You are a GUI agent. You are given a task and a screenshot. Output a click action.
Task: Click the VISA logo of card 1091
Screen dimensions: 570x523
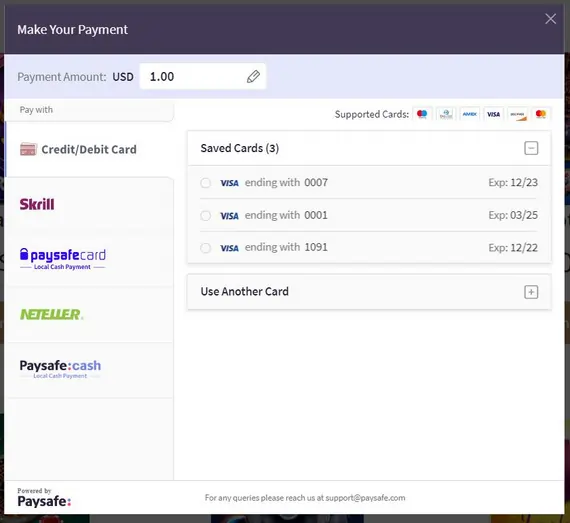tap(229, 248)
